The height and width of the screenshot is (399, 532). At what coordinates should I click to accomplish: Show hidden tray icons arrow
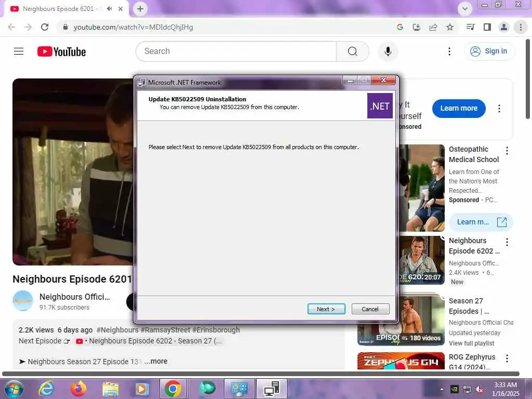click(442, 389)
